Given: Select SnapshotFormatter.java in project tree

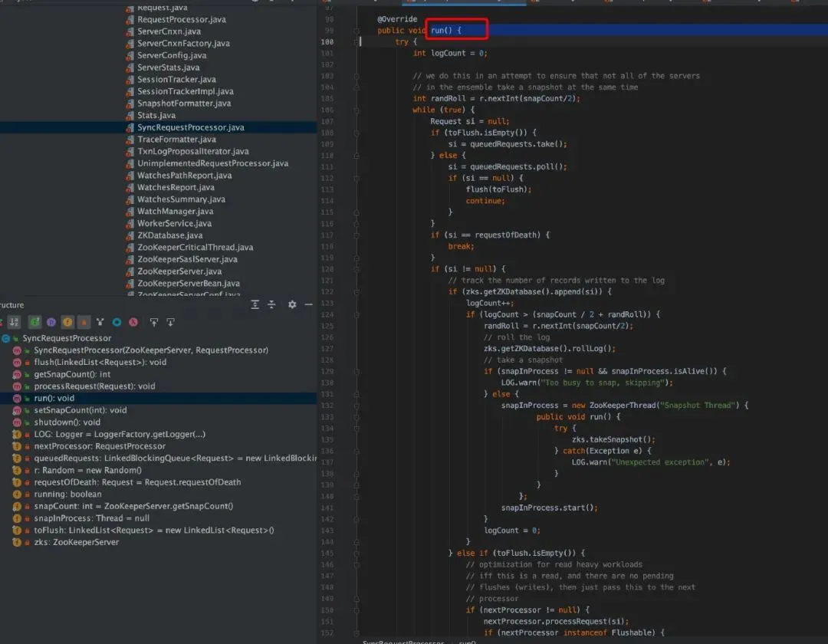Looking at the screenshot, I should click(x=184, y=103).
